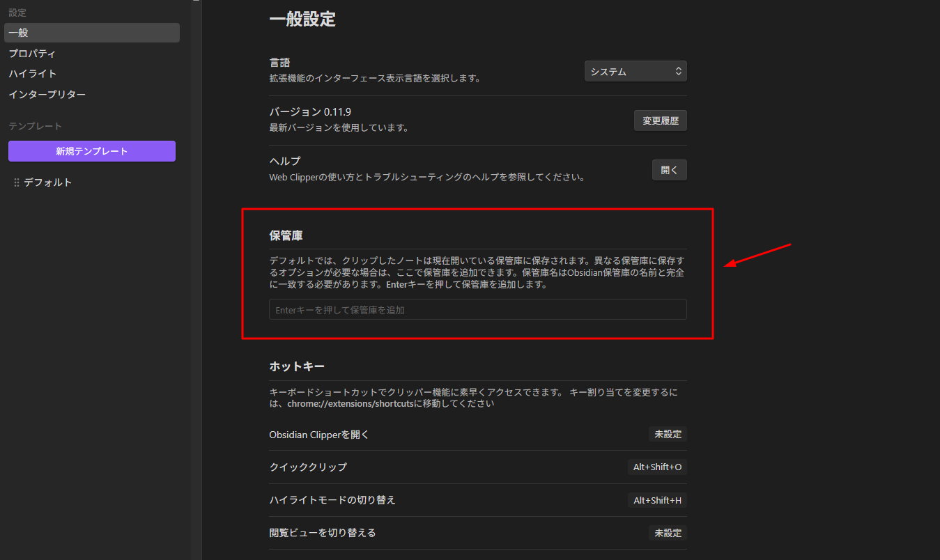The height and width of the screenshot is (560, 940).
Task: Click the クイッククリップ hotkey row label
Action: (x=308, y=467)
